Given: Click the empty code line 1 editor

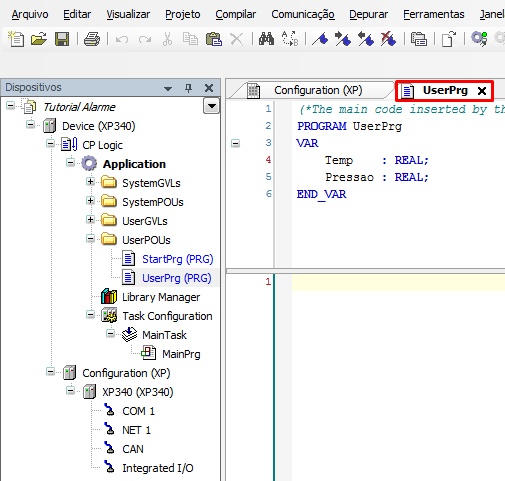Looking at the screenshot, I should [398, 282].
